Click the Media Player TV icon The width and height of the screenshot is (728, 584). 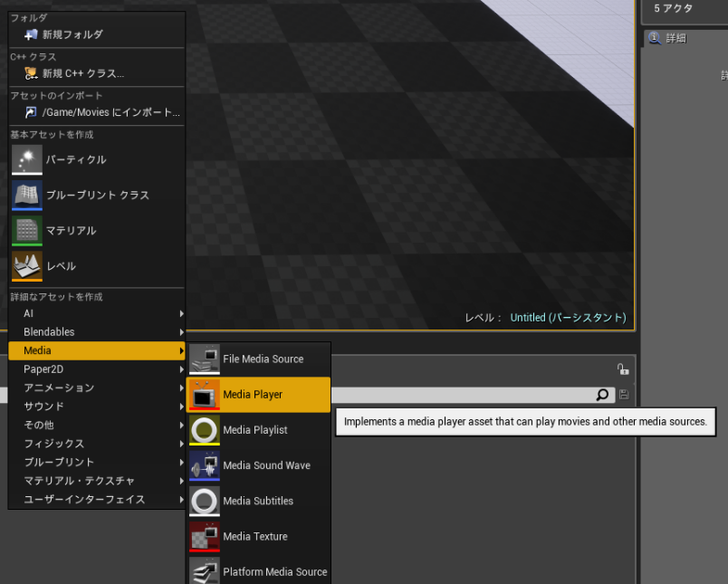click(x=205, y=395)
